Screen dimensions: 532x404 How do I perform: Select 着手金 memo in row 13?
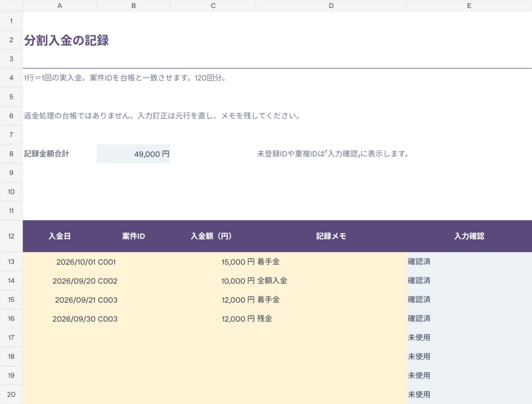click(x=331, y=262)
